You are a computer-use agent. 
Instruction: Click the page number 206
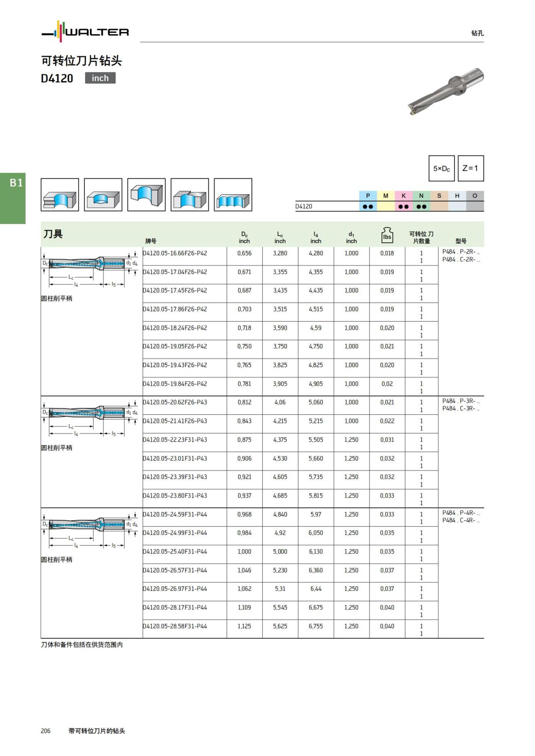[45, 731]
